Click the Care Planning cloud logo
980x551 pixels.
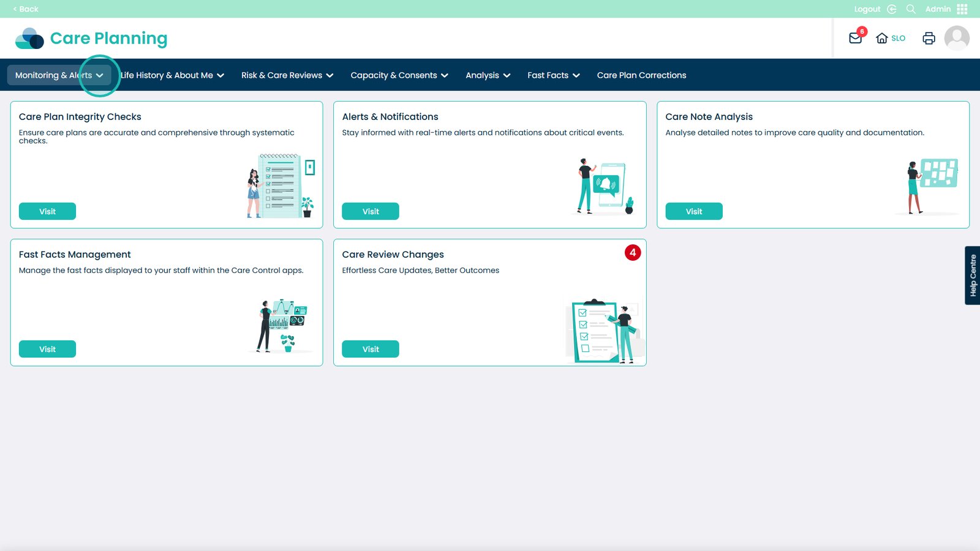(29, 39)
